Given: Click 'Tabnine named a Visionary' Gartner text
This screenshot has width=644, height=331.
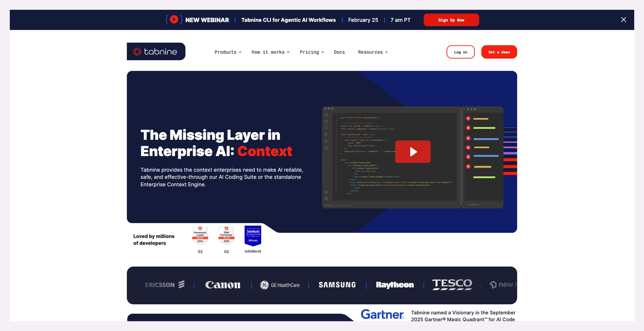Looking at the screenshot, I should 463,316.
